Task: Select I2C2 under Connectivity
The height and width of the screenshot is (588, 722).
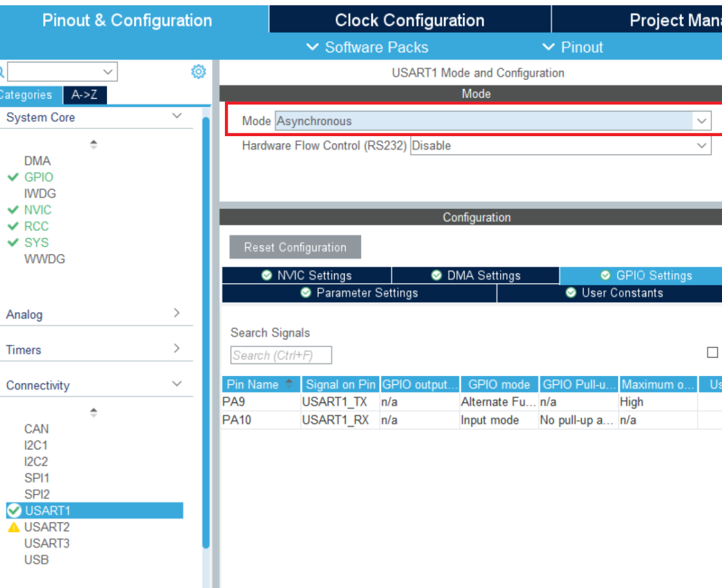Action: point(36,462)
